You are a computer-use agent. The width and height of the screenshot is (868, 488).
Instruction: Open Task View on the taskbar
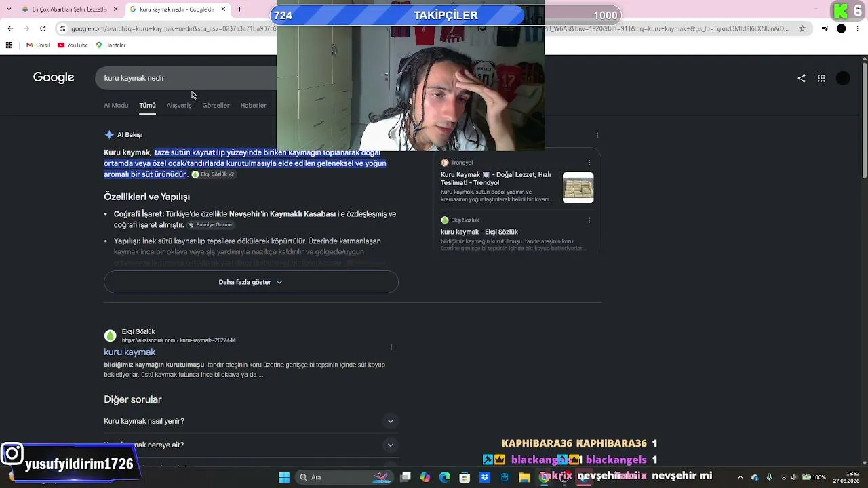[406, 477]
